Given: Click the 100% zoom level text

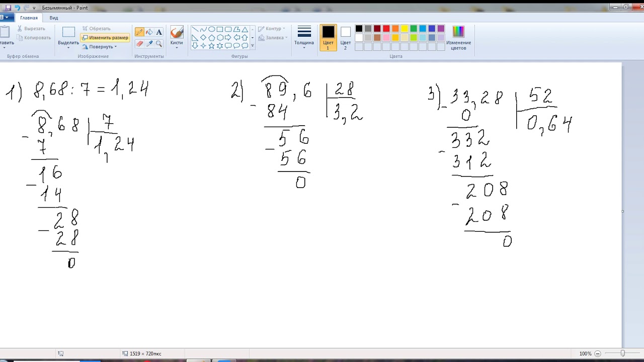Looking at the screenshot, I should pyautogui.click(x=585, y=353).
